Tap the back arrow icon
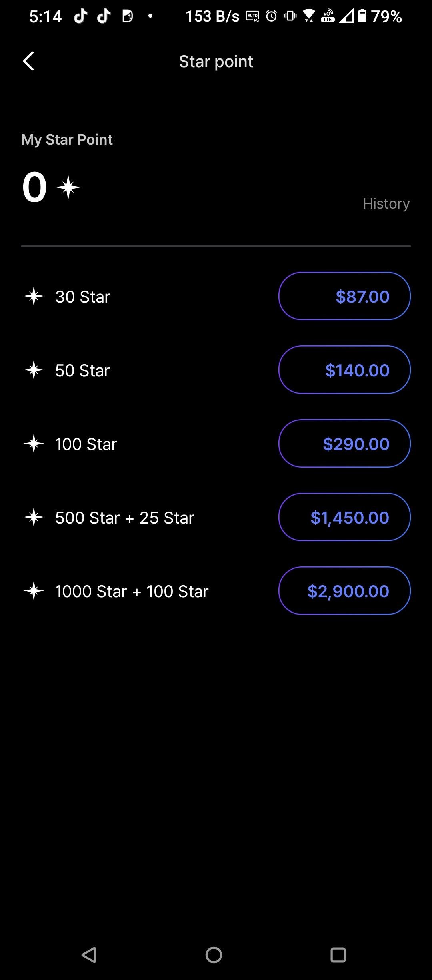 [28, 61]
